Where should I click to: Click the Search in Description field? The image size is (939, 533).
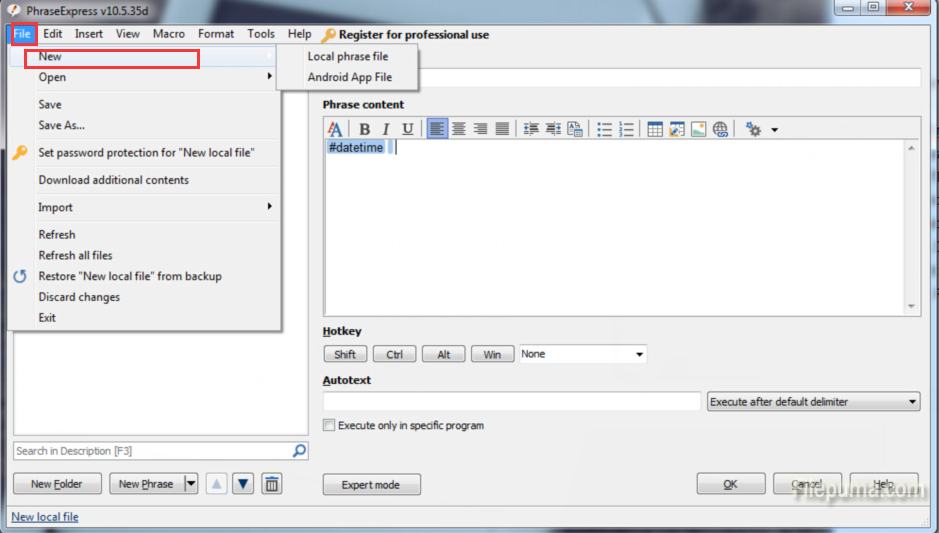tap(150, 451)
